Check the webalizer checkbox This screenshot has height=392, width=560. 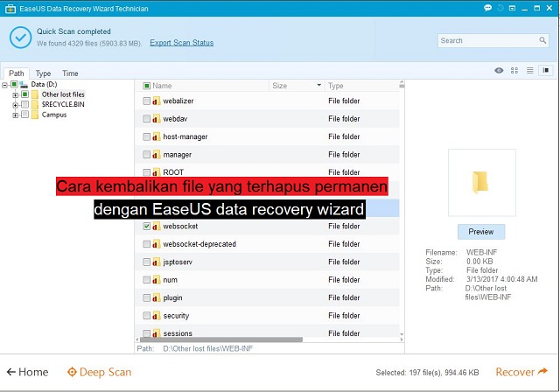146,101
